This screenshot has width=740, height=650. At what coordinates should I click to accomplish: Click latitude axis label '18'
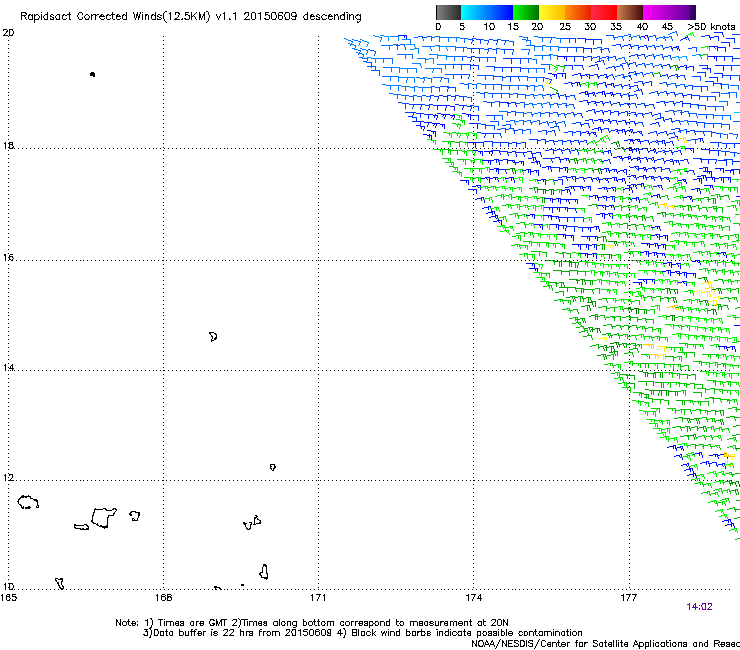pyautogui.click(x=8, y=145)
